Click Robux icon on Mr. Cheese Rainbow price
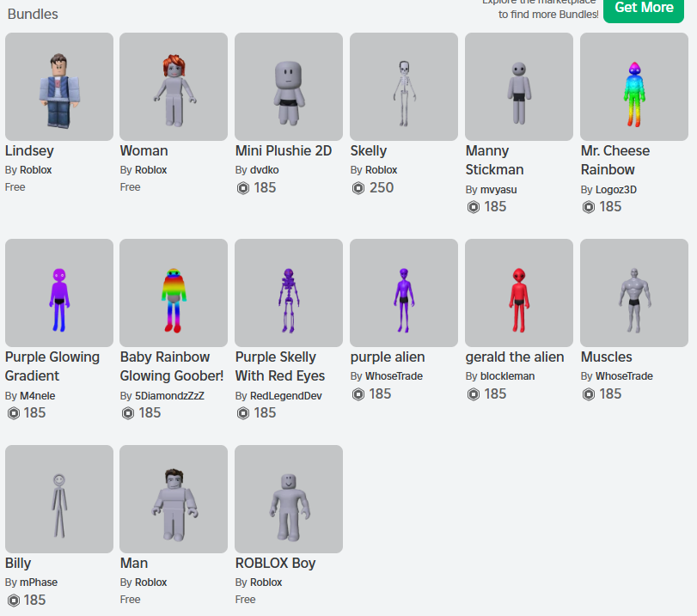 589,208
